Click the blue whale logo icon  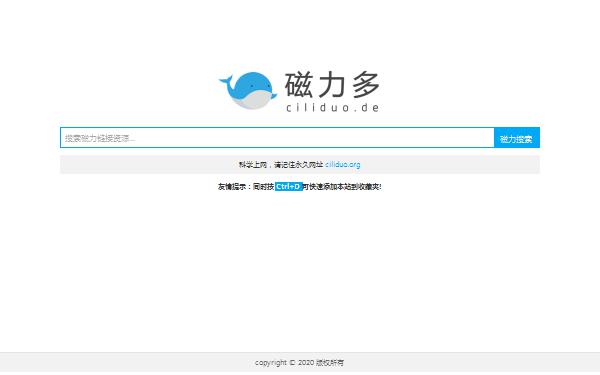[248, 90]
